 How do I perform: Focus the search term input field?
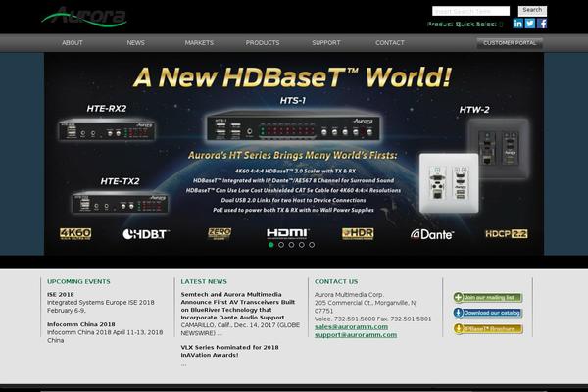(471, 11)
